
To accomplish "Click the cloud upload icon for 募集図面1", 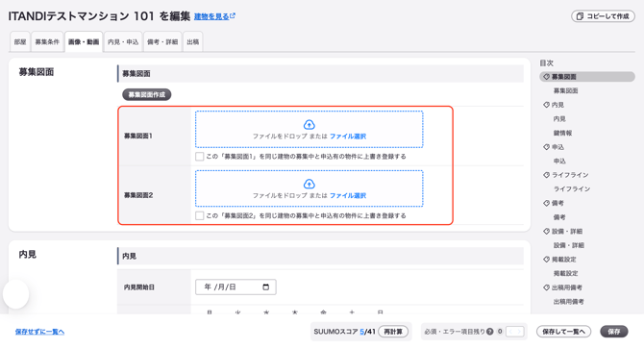I will [x=310, y=124].
